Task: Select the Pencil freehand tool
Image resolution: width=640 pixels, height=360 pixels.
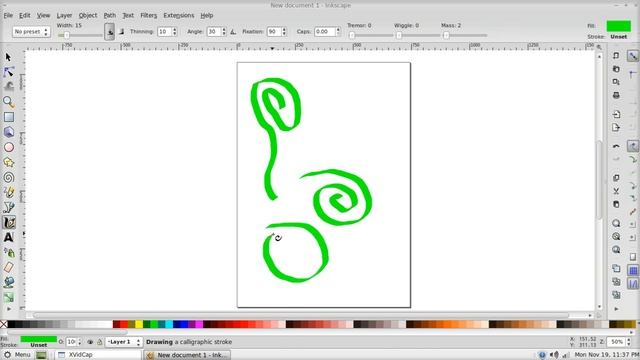Action: click(9, 192)
